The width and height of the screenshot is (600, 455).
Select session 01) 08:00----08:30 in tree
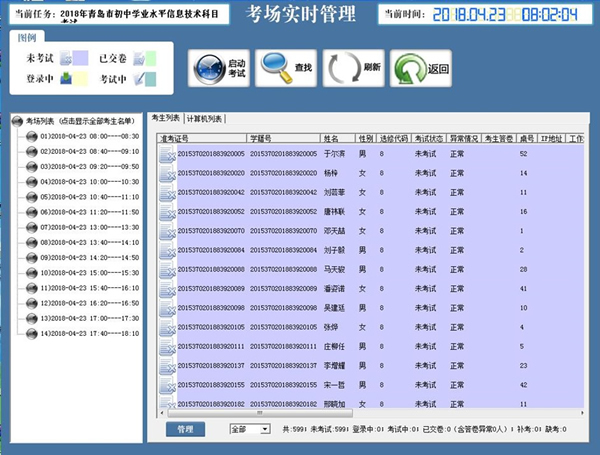click(x=88, y=136)
